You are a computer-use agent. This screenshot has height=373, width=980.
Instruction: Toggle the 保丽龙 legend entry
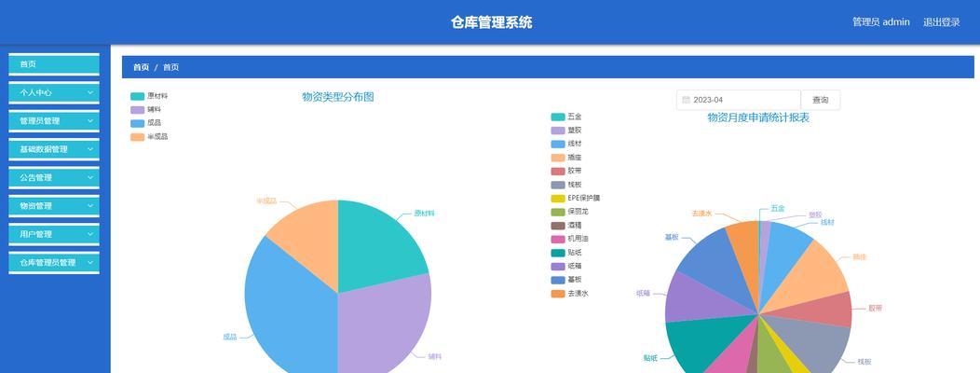(569, 212)
